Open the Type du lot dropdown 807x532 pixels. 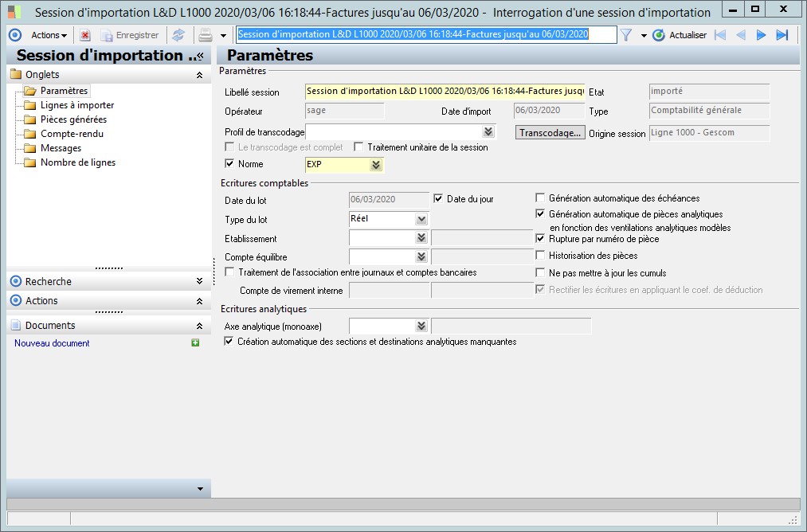pos(421,219)
